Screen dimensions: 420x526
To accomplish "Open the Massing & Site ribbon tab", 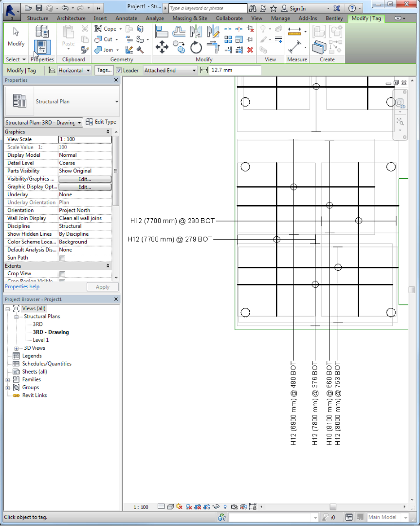I will pos(190,18).
